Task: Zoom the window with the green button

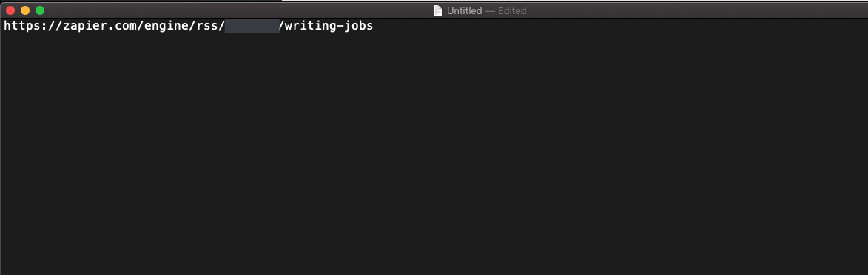Action: click(40, 10)
